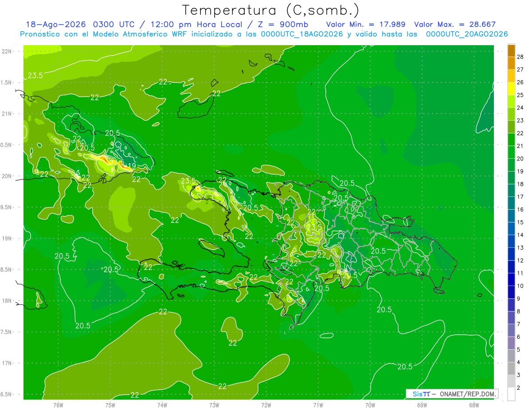The image size is (532, 411).
Task: Click the latitude axis label "9.5N"
Action: point(7,207)
